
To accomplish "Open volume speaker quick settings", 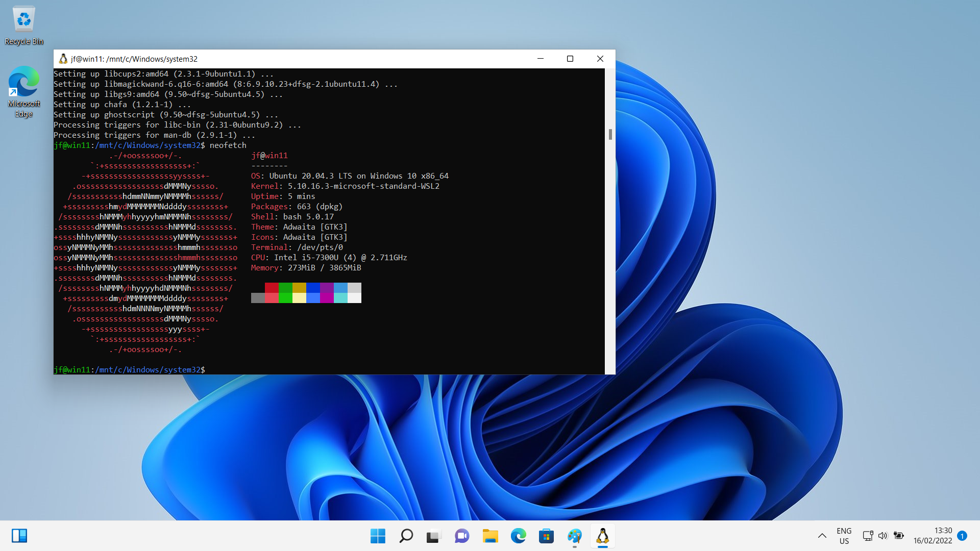I will click(x=883, y=536).
